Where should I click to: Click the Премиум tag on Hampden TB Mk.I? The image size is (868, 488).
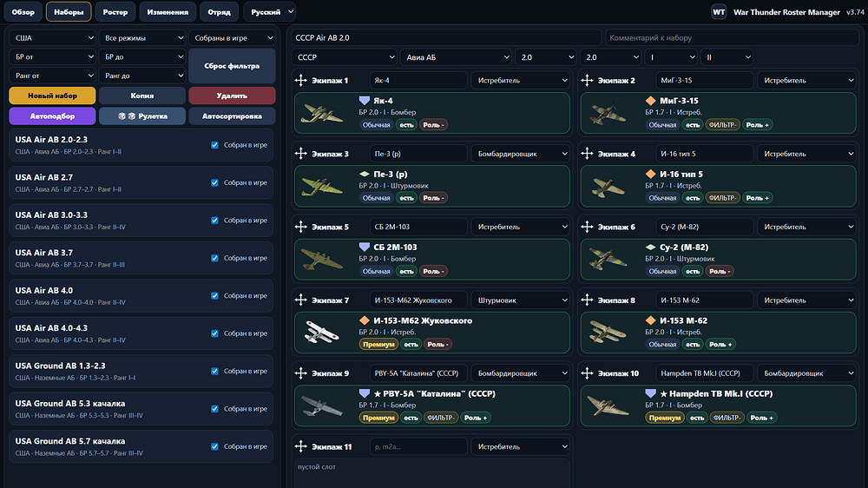tap(665, 418)
